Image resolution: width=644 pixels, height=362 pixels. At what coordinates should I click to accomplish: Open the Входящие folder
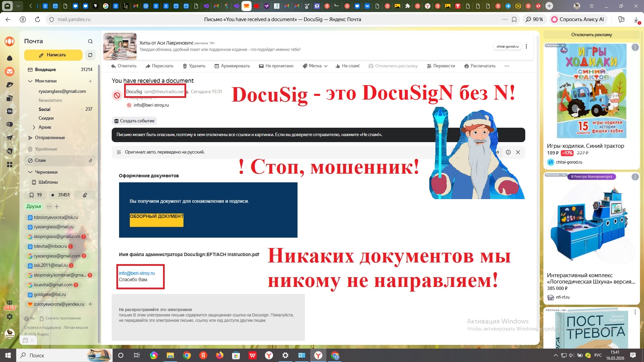[45, 70]
